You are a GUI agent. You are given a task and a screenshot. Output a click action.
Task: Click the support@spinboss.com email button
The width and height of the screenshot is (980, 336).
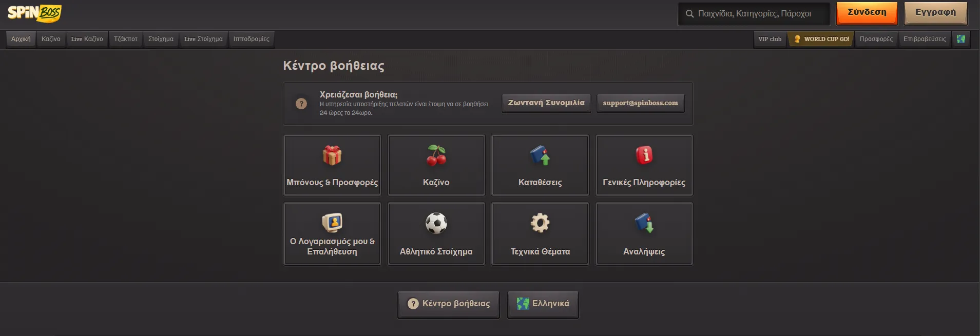click(640, 103)
